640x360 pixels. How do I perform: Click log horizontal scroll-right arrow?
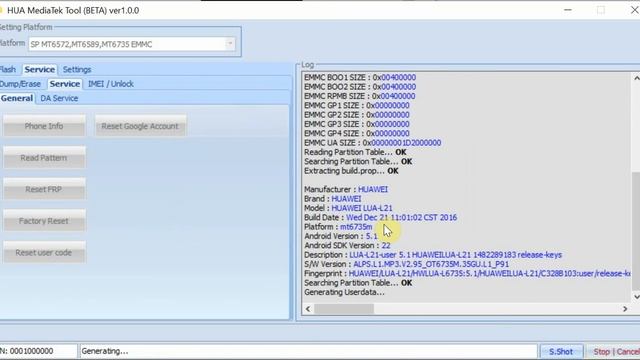[x=625, y=309]
